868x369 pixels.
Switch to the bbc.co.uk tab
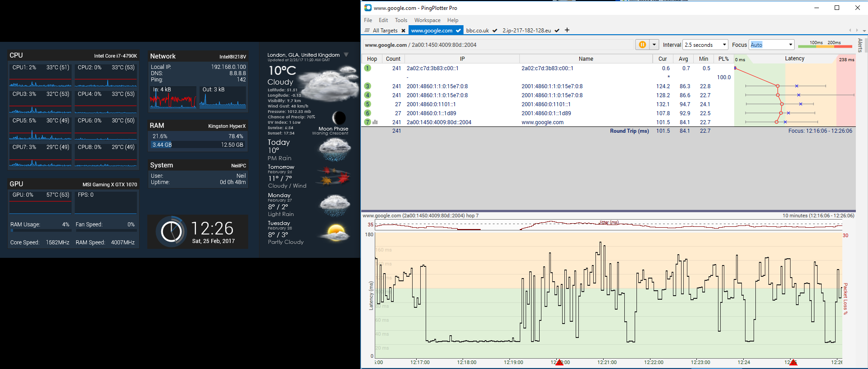coord(477,31)
